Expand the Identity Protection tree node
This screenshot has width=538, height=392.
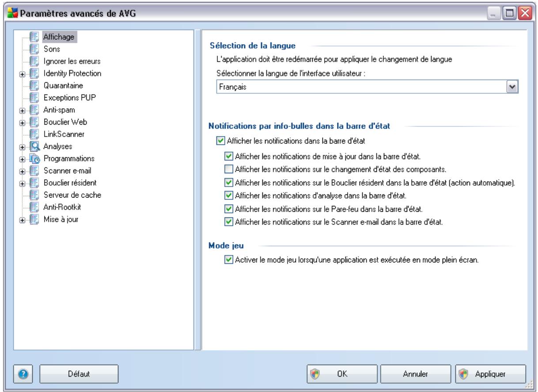pyautogui.click(x=23, y=73)
